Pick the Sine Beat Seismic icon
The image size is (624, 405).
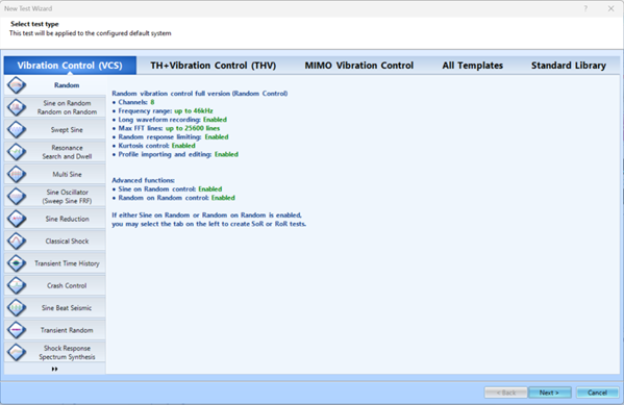tap(16, 308)
